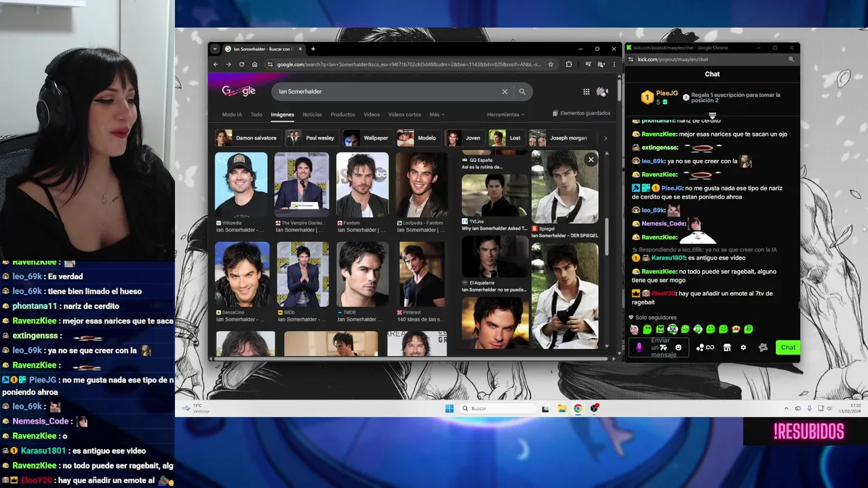Image resolution: width=868 pixels, height=488 pixels.
Task: Open the TVLine related image
Action: click(494, 195)
